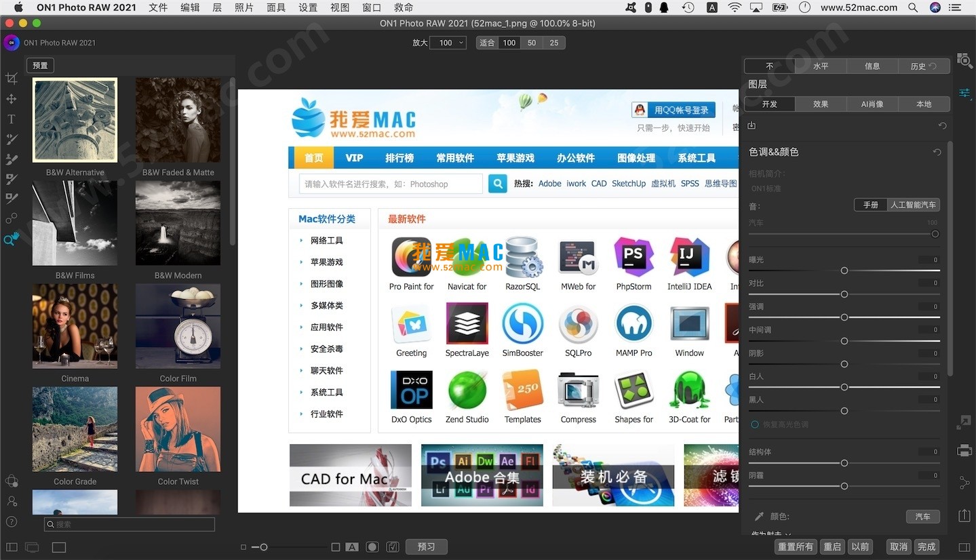Click the 搜索 preset search field
Screen dimensions: 976x560
point(129,524)
